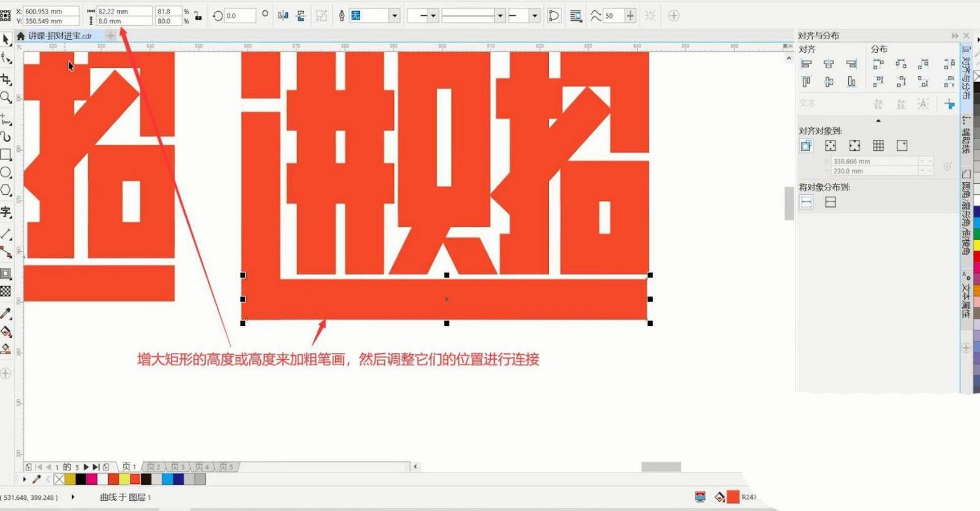Choose the Zoom magnifier tool
980x511 pixels.
(x=6, y=97)
